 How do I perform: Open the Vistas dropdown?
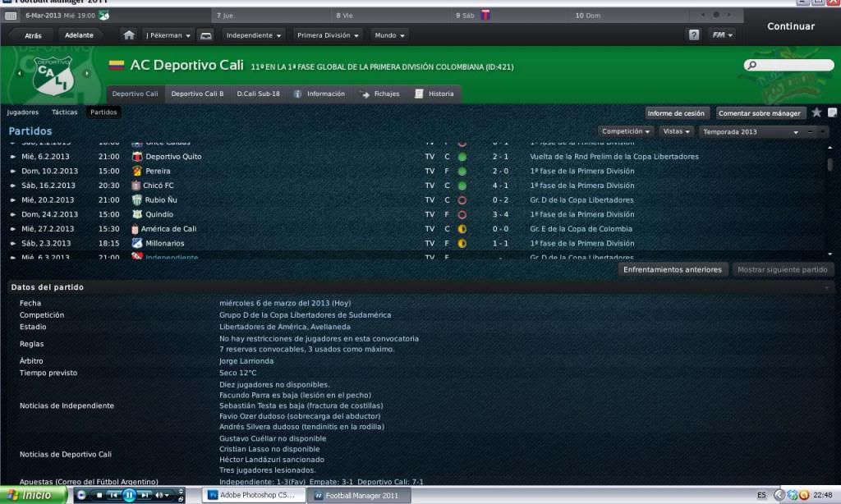[x=677, y=131]
